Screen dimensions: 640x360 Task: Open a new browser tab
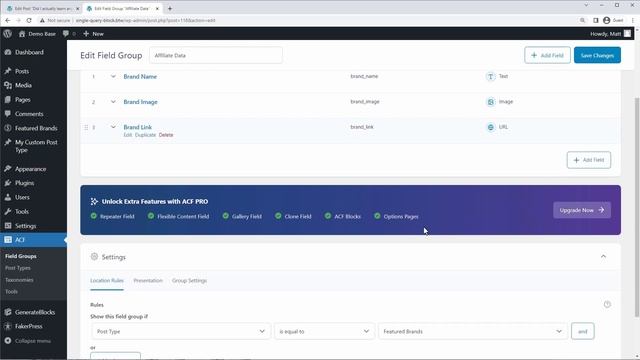[170, 8]
